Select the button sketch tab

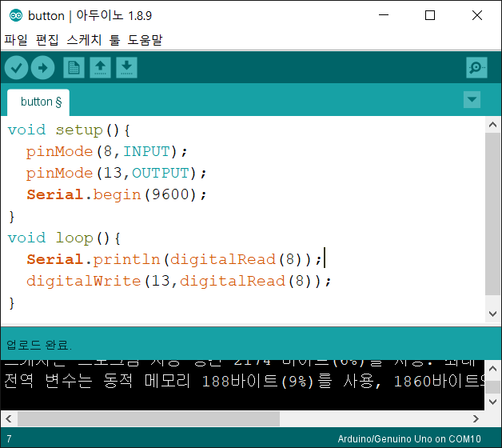38,102
